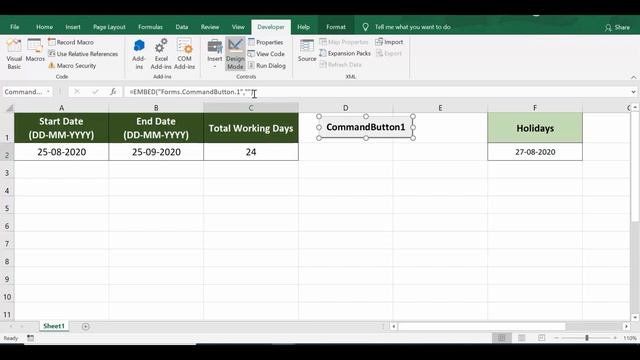Select the Holidays header cell
Viewport: 640px width, 360px height.
(535, 128)
